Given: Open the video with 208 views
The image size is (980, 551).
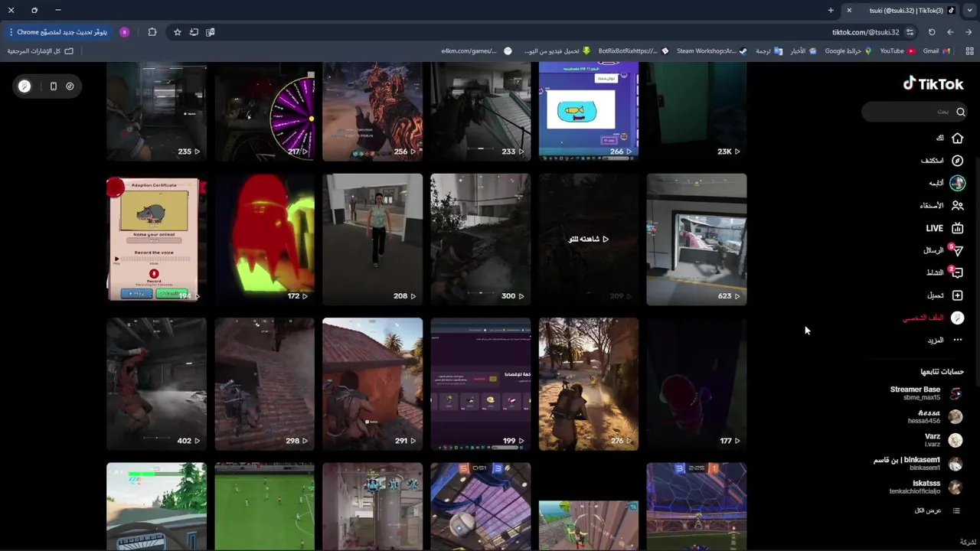Looking at the screenshot, I should (x=372, y=240).
